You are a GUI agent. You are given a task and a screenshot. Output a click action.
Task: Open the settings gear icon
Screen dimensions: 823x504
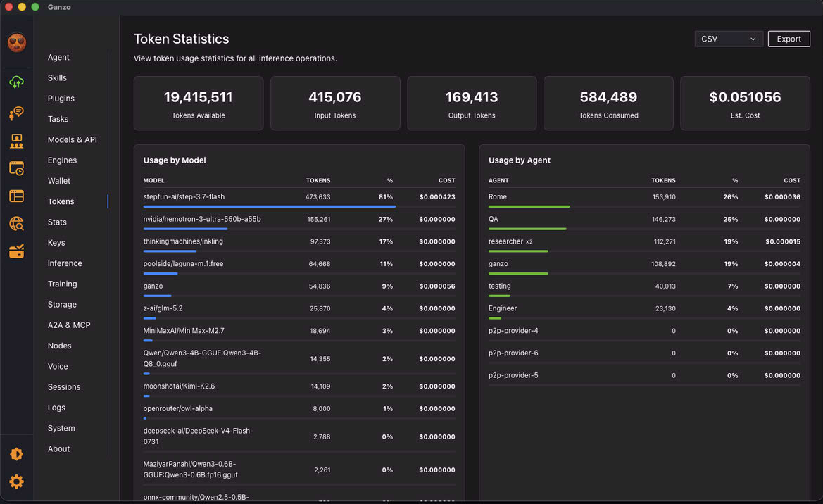[17, 481]
